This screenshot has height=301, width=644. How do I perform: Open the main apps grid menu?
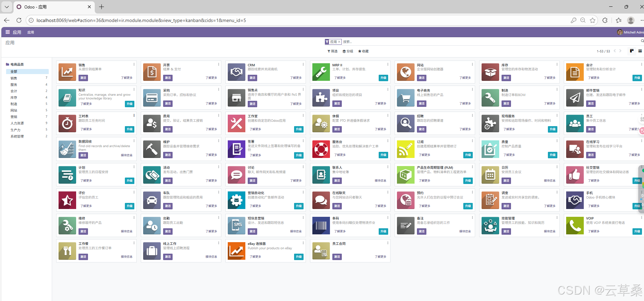[x=7, y=32]
